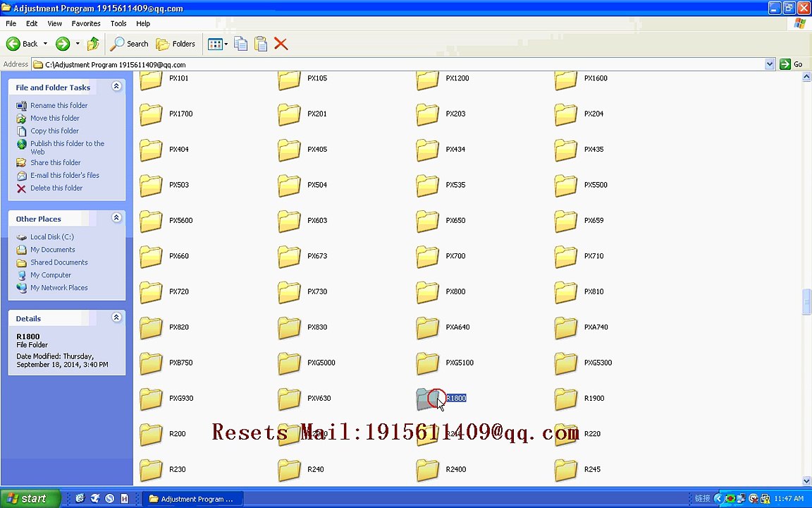Collapse the Other Places panel
The height and width of the screenshot is (508, 812).
tap(116, 218)
